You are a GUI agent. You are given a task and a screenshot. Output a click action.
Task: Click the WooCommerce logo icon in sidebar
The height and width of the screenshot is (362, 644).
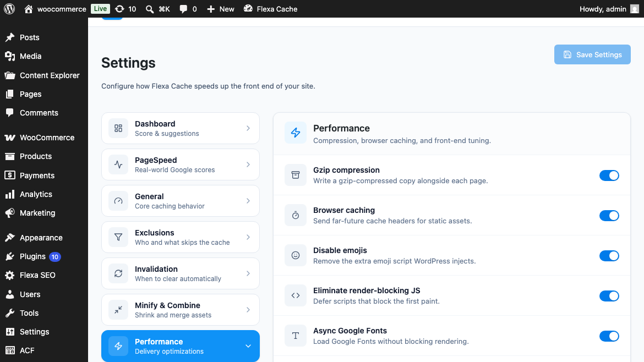click(x=10, y=138)
